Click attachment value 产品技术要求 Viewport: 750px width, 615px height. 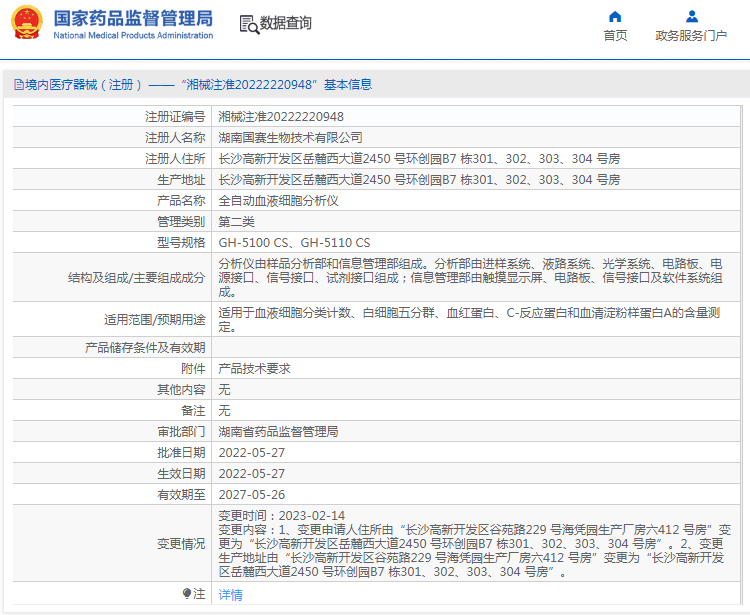click(x=254, y=369)
